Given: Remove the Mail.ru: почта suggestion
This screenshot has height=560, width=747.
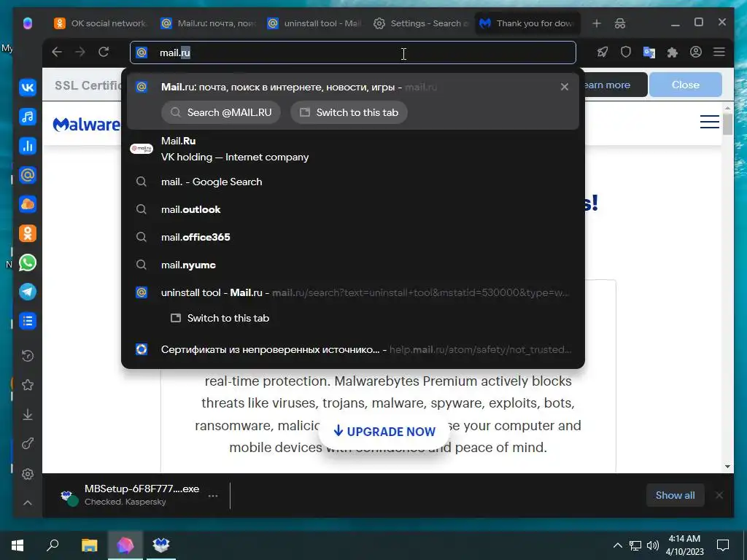Looking at the screenshot, I should [565, 87].
